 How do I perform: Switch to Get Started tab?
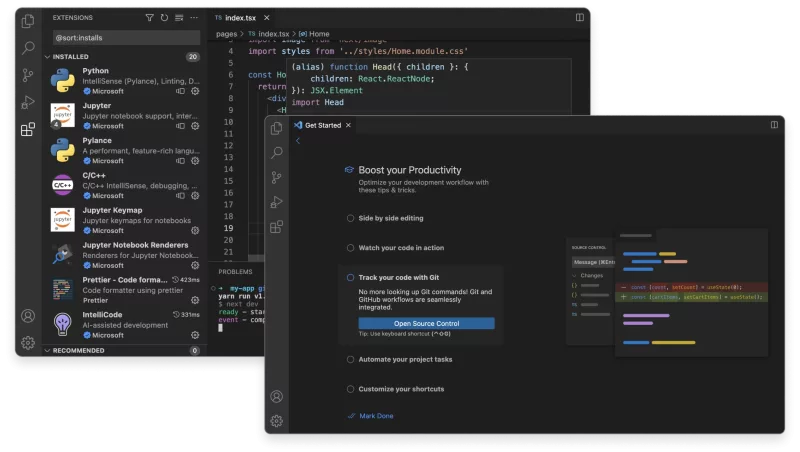pos(322,125)
